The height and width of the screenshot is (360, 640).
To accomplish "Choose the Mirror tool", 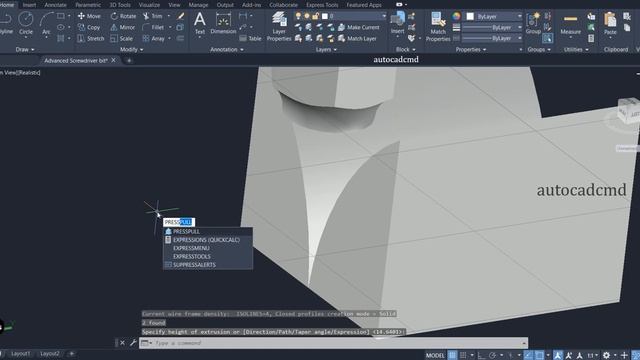I will pyautogui.click(x=123, y=27).
